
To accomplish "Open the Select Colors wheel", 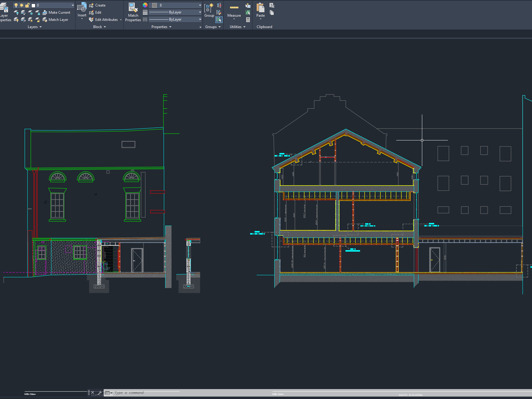I will (x=145, y=5).
